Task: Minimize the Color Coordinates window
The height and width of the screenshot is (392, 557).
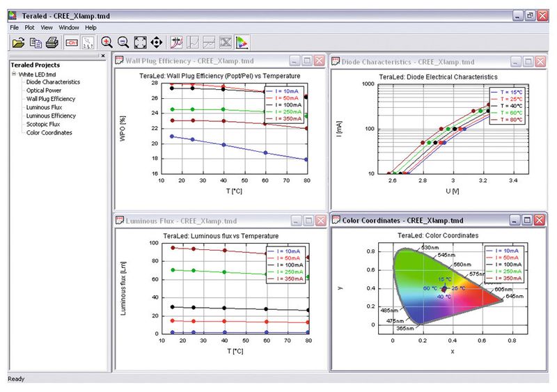Action: pos(515,220)
